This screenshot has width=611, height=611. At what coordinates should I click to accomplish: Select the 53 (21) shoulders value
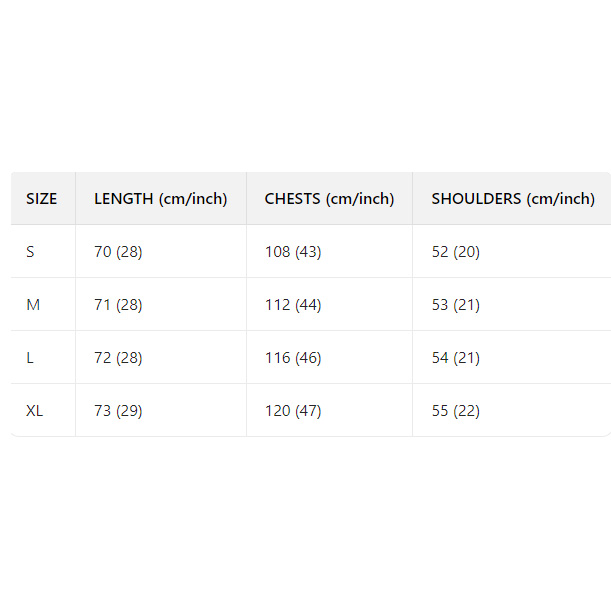tap(456, 305)
